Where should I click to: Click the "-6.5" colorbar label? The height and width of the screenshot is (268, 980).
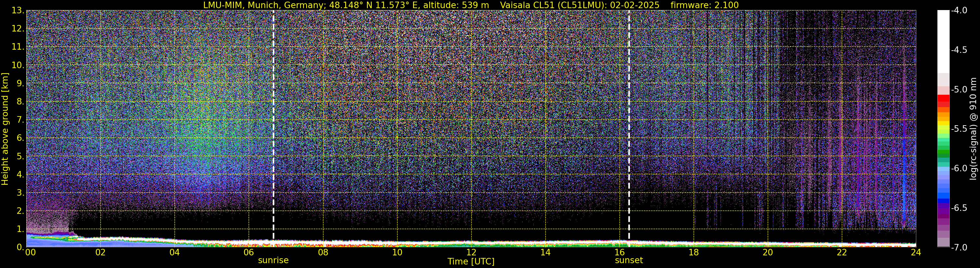pos(959,208)
